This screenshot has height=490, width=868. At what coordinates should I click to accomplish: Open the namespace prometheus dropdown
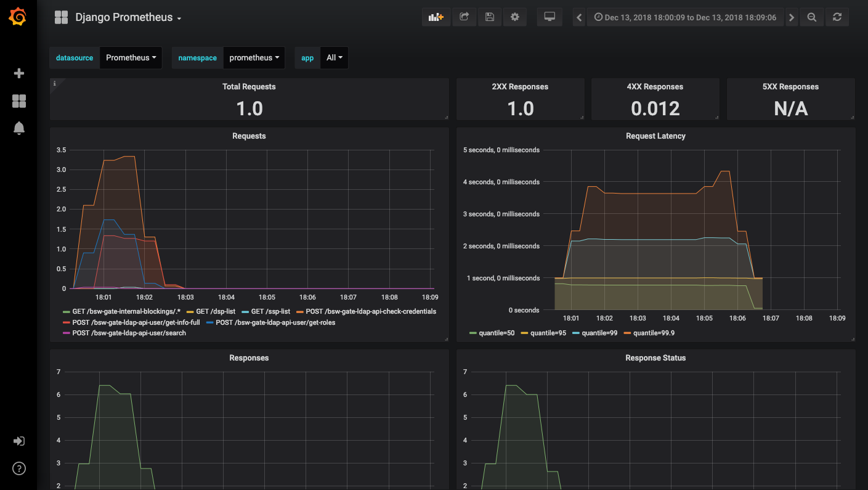(254, 58)
